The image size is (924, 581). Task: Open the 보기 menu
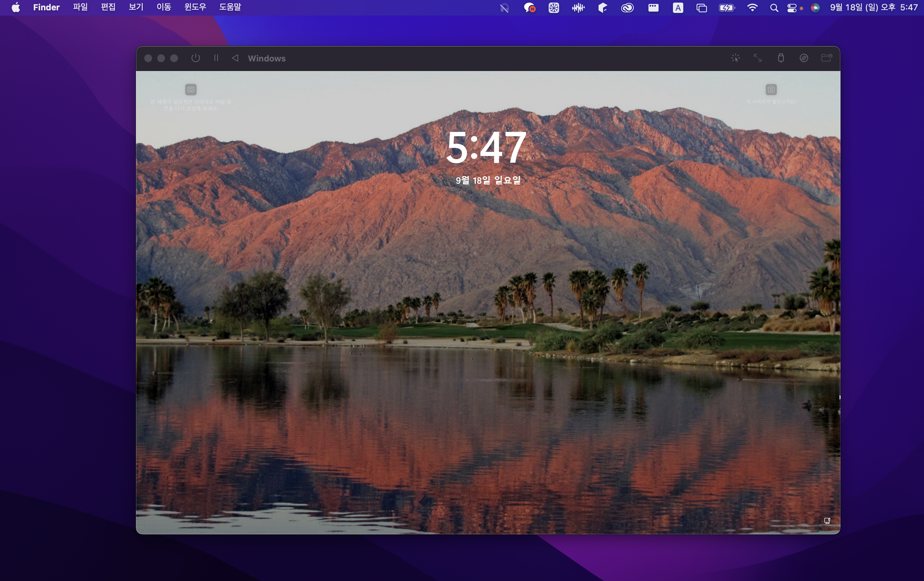pyautogui.click(x=136, y=7)
